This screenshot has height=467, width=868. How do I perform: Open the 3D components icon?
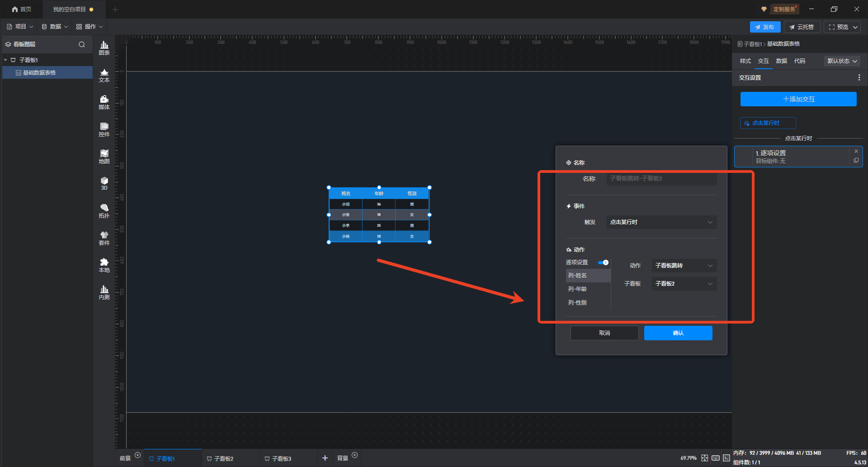(104, 183)
